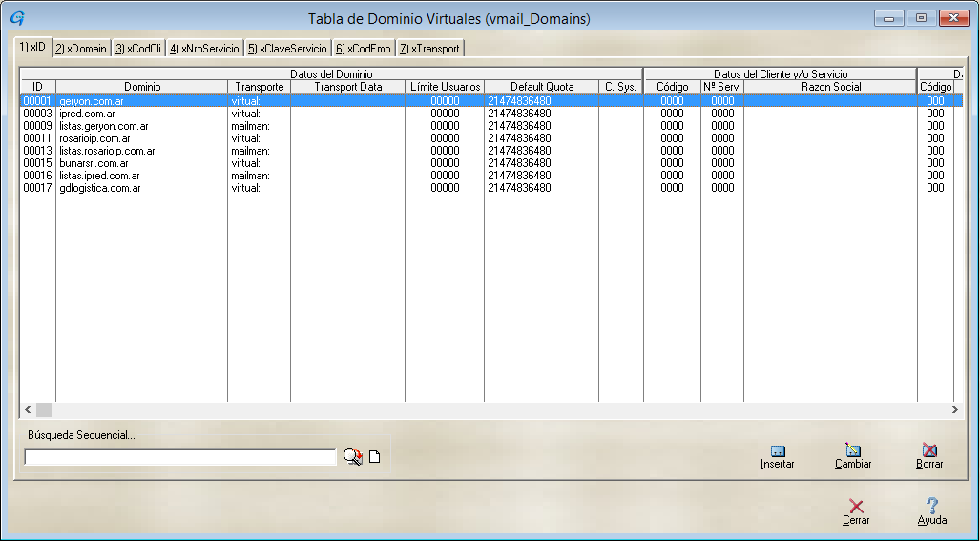This screenshot has width=980, height=541.
Task: Click the Cambiar button
Action: [x=853, y=457]
